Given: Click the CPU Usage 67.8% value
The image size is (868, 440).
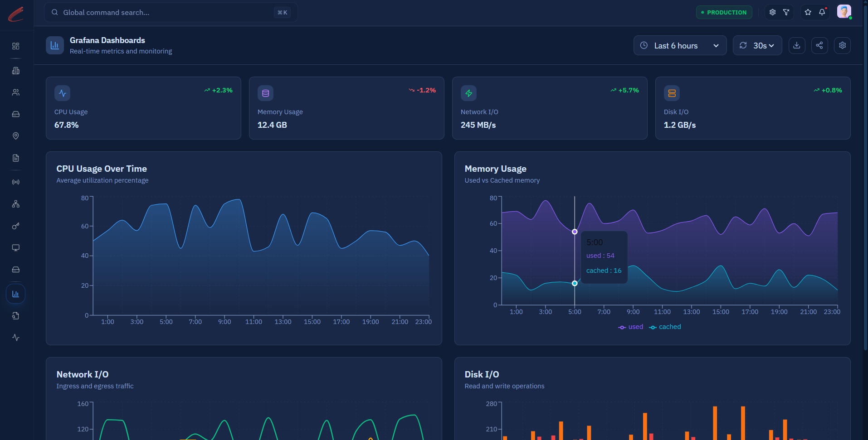Looking at the screenshot, I should point(67,125).
